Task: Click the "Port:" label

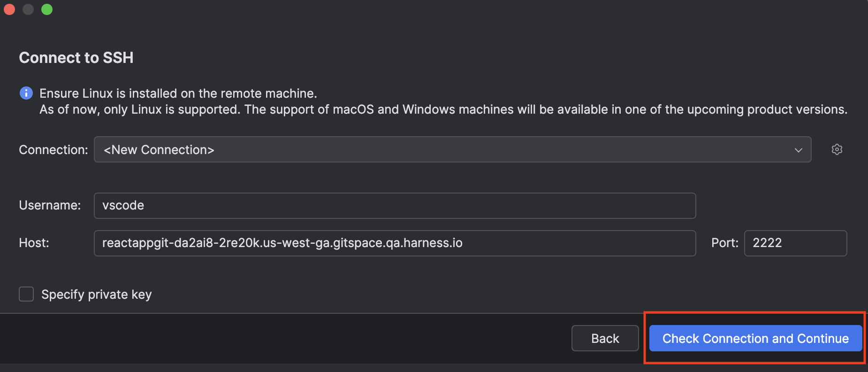Action: [x=724, y=243]
